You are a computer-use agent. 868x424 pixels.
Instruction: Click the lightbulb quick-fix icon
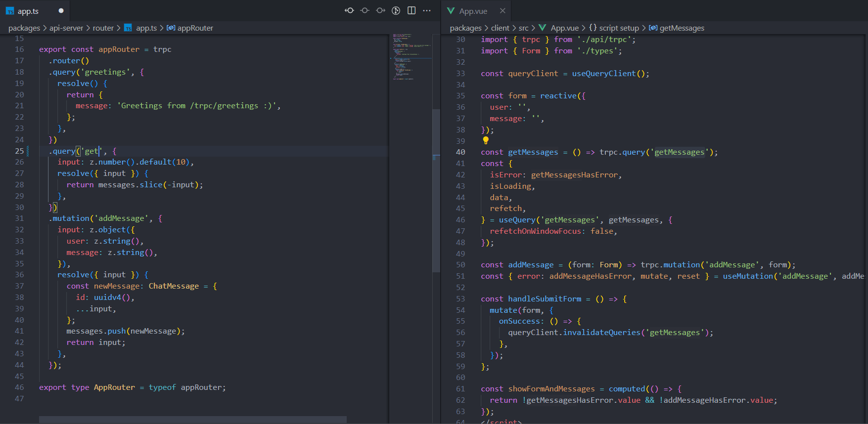[x=486, y=141]
